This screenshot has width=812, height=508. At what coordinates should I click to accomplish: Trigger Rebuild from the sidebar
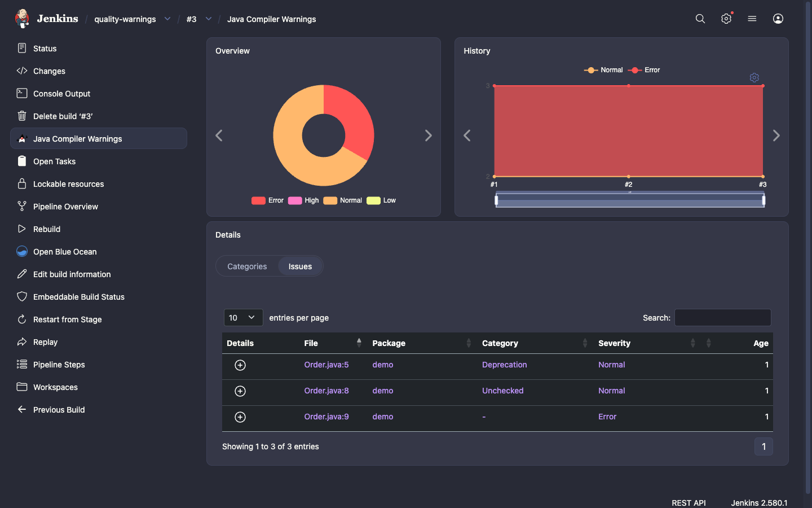click(99, 229)
